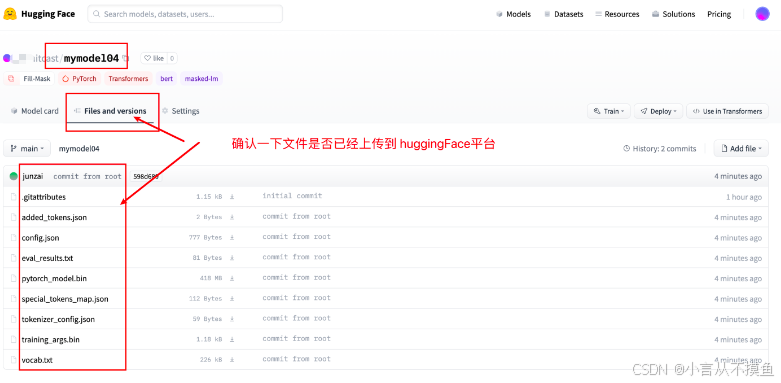Download .gitattributes via its download icon
The image size is (781, 383).
click(x=232, y=197)
